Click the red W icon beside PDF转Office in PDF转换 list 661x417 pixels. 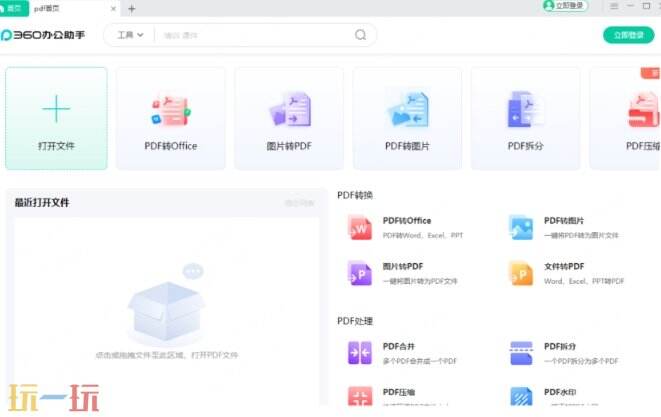click(360, 228)
